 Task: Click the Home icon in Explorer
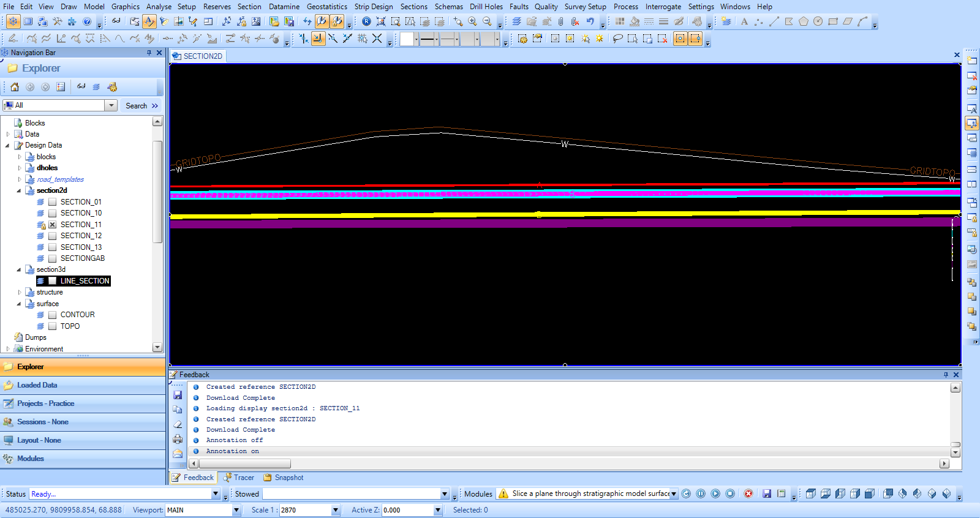[x=15, y=87]
